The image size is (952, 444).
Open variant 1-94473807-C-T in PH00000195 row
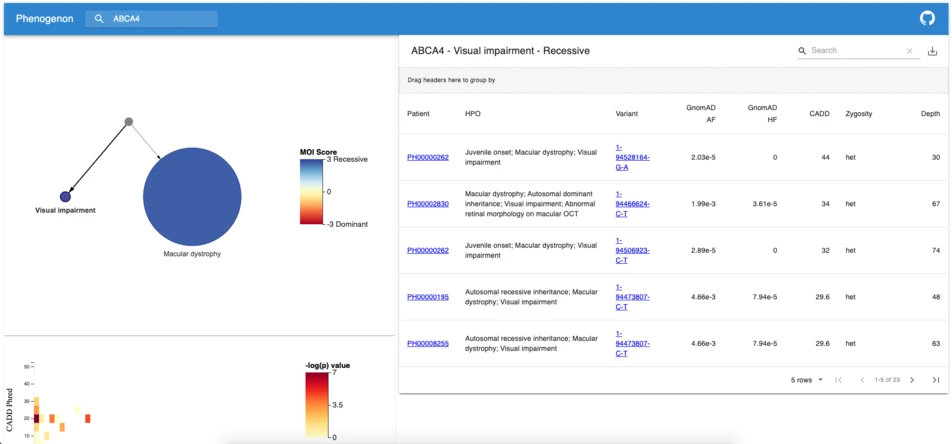tap(633, 297)
